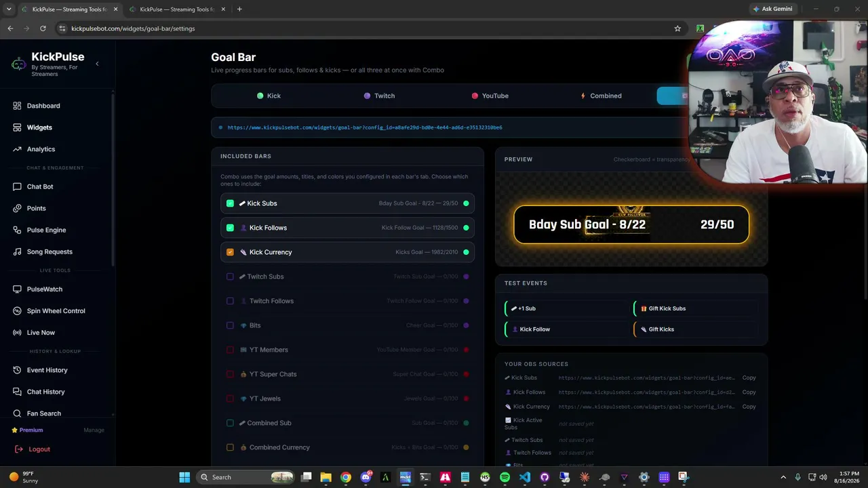Uncheck the Kick Currency bar checkbox
Viewport: 868px width, 488px height.
(231, 252)
